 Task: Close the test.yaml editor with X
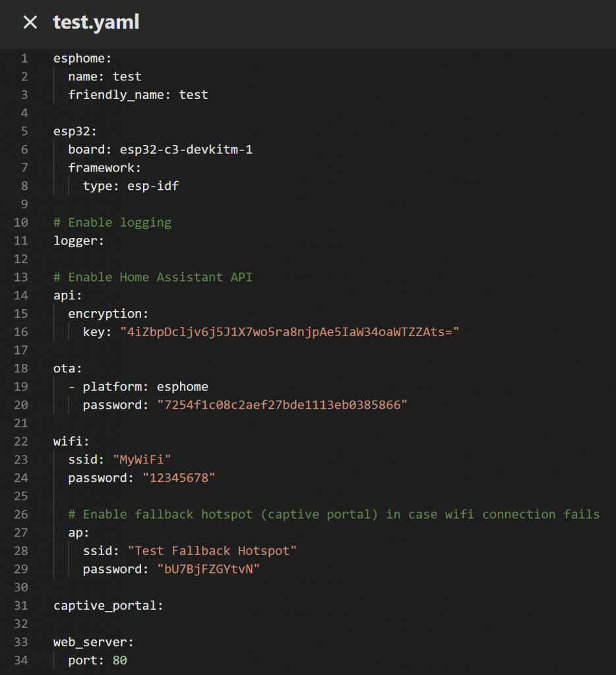[x=30, y=22]
